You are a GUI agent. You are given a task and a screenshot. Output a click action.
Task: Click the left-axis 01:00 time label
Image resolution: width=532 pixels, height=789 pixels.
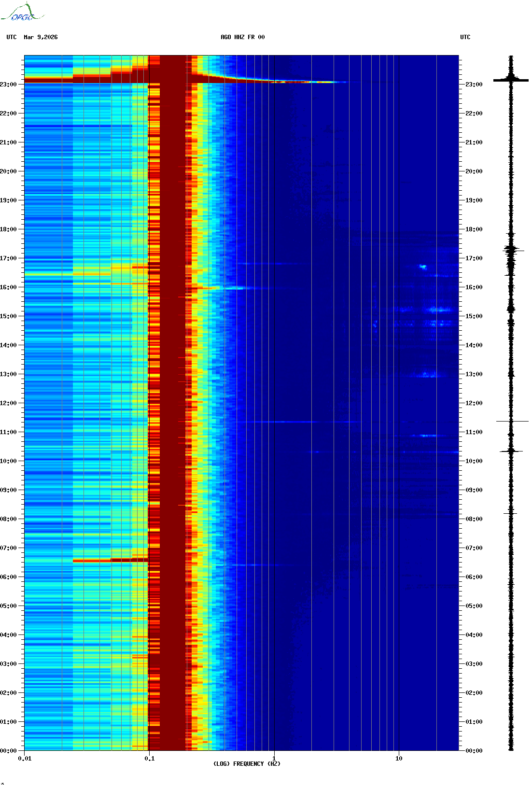[8, 722]
